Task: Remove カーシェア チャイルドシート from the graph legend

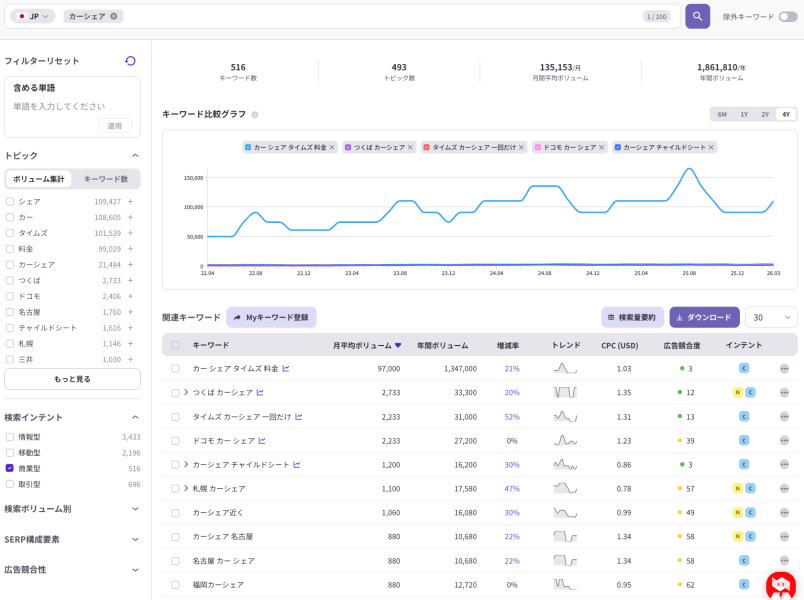Action: [711, 148]
